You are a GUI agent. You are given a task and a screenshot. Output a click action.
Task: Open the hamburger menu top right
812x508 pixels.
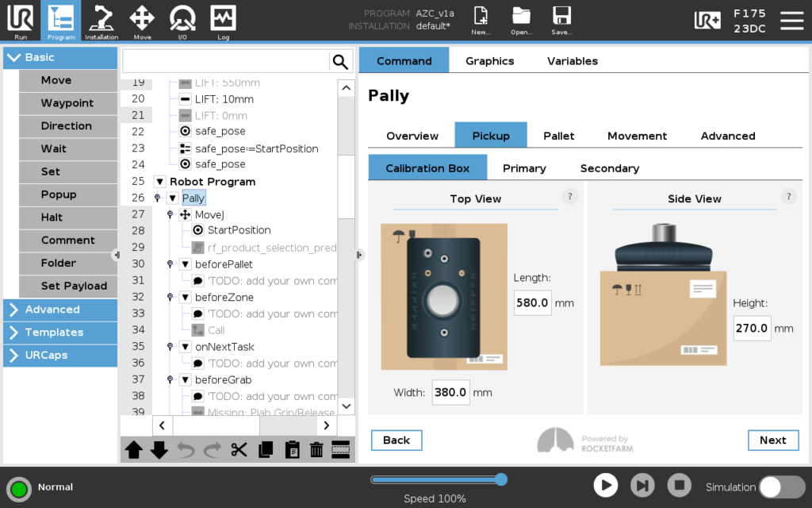792,21
